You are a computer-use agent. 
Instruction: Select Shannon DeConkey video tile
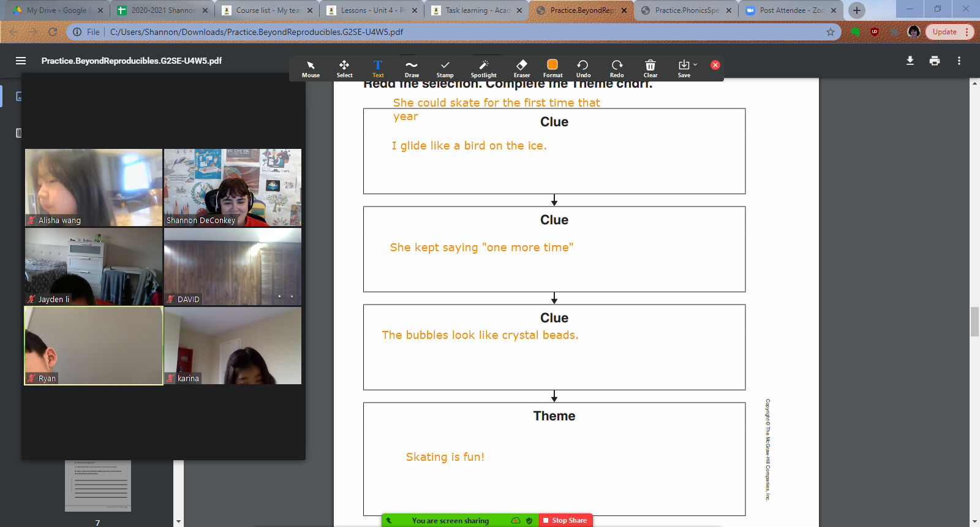(233, 188)
